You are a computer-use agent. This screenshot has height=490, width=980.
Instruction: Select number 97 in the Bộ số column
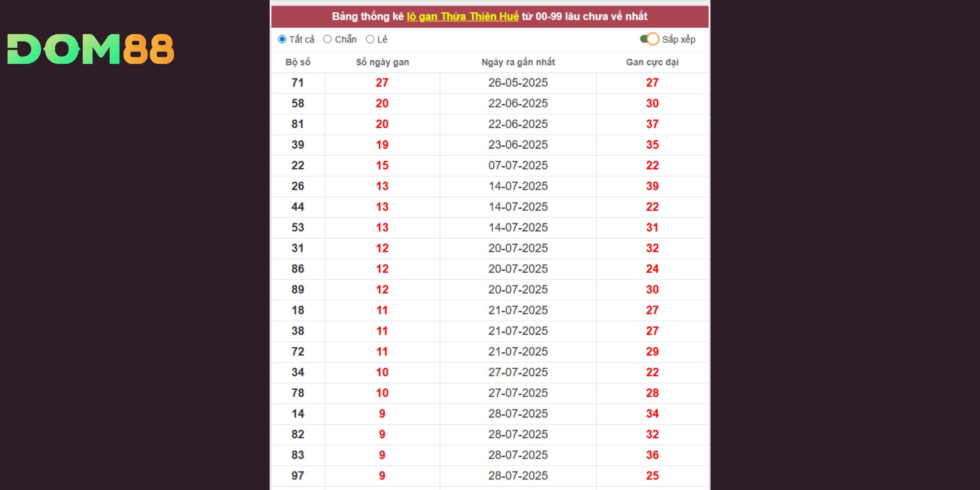pyautogui.click(x=298, y=476)
